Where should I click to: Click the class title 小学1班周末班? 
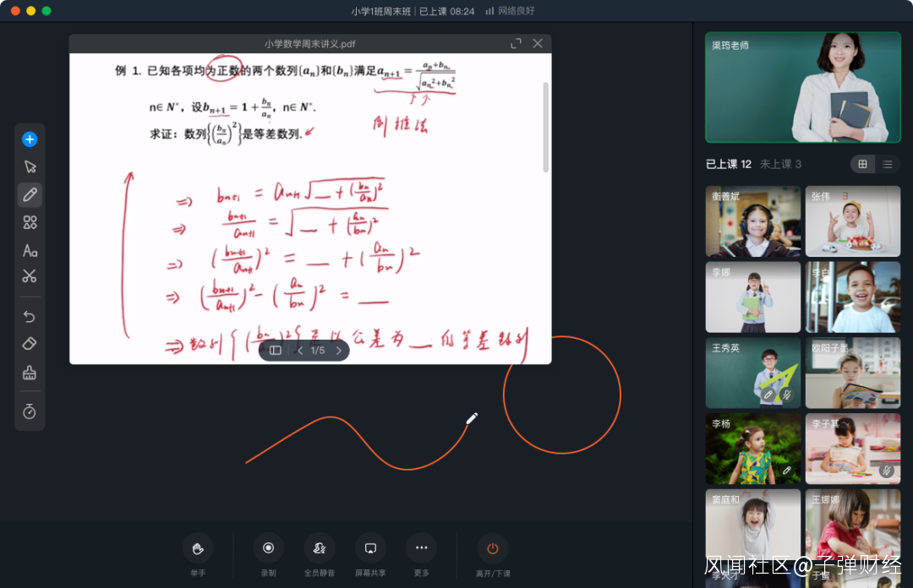point(380,11)
